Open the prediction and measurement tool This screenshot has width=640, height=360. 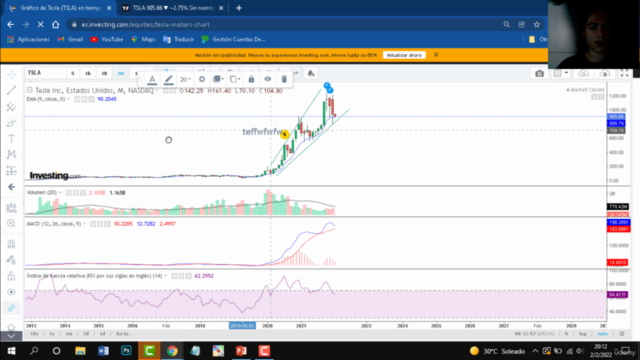(x=11, y=171)
